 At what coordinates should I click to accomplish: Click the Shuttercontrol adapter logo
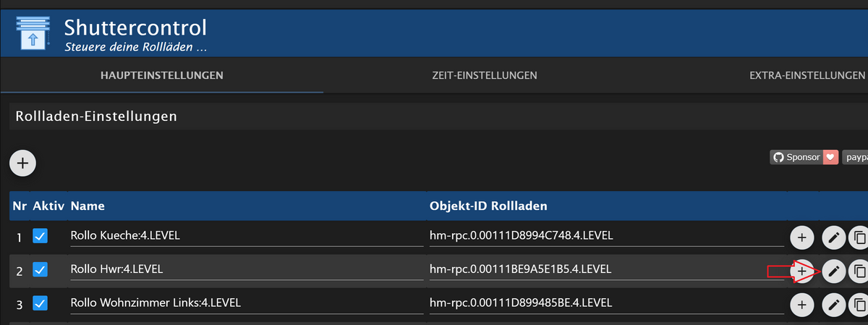coord(32,33)
